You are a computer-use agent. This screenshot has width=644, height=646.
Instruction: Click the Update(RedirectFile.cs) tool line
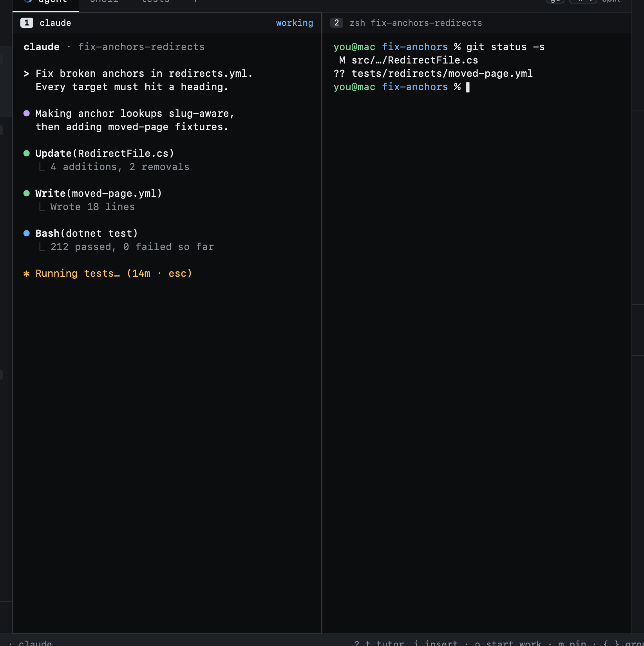tap(105, 153)
